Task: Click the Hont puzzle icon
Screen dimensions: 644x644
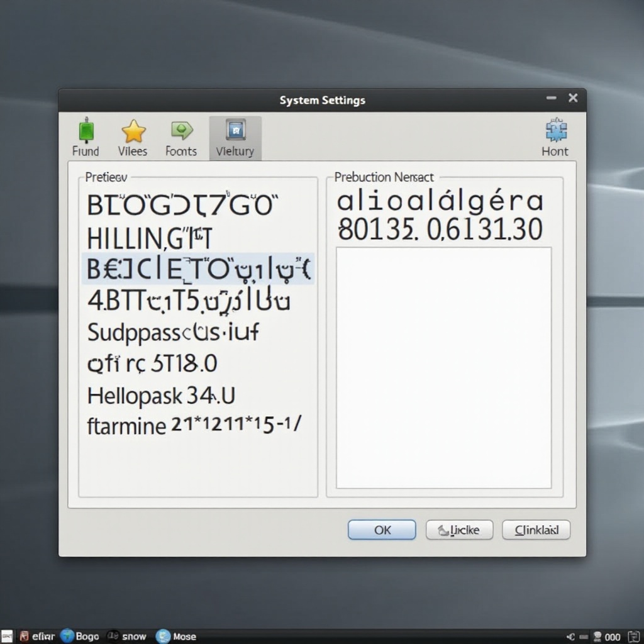Action: pyautogui.click(x=555, y=138)
